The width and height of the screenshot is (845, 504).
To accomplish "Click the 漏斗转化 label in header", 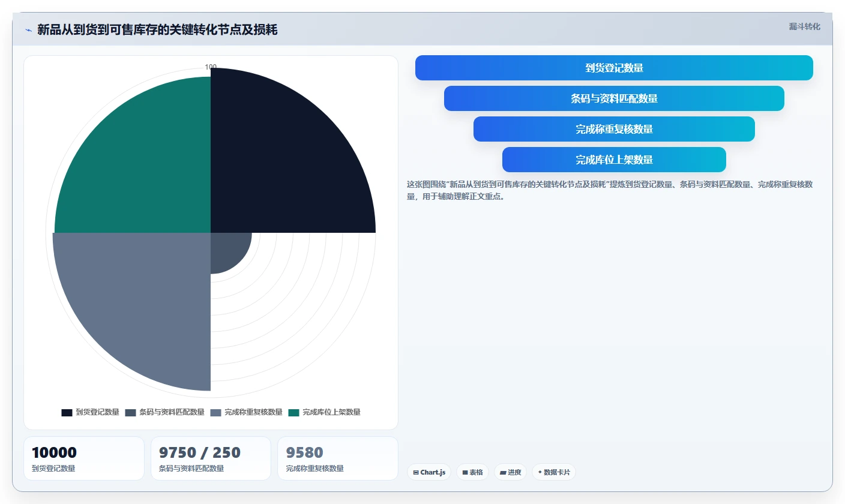I will click(804, 26).
